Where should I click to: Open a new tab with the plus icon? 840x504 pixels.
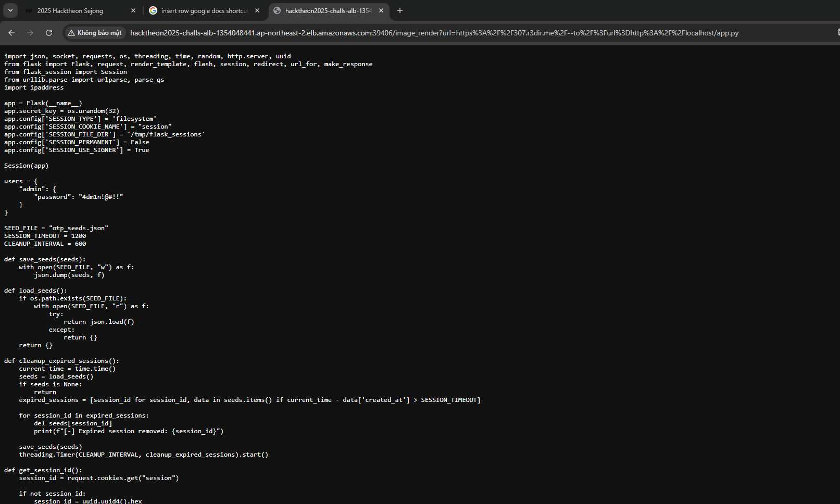[400, 10]
